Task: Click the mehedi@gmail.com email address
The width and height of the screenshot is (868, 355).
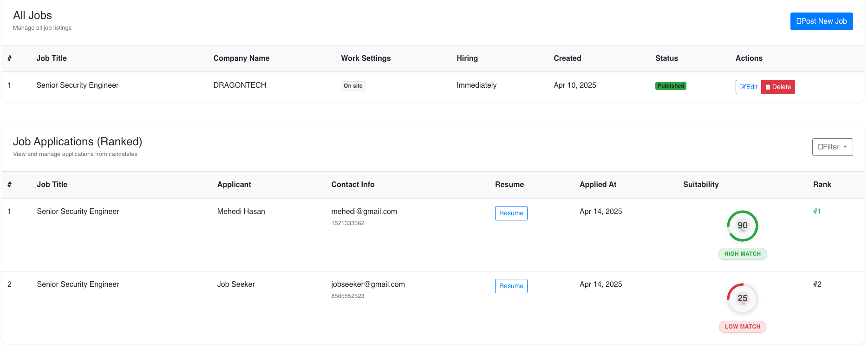Action: coord(364,212)
